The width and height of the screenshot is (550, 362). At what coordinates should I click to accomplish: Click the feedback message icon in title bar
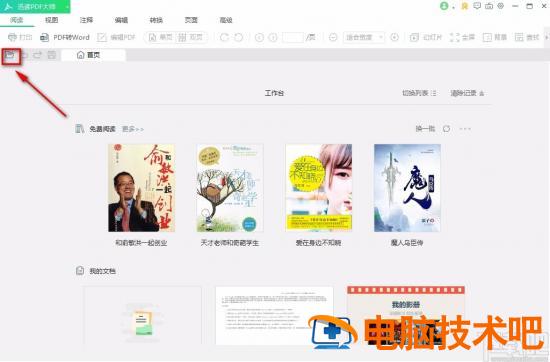point(477,6)
